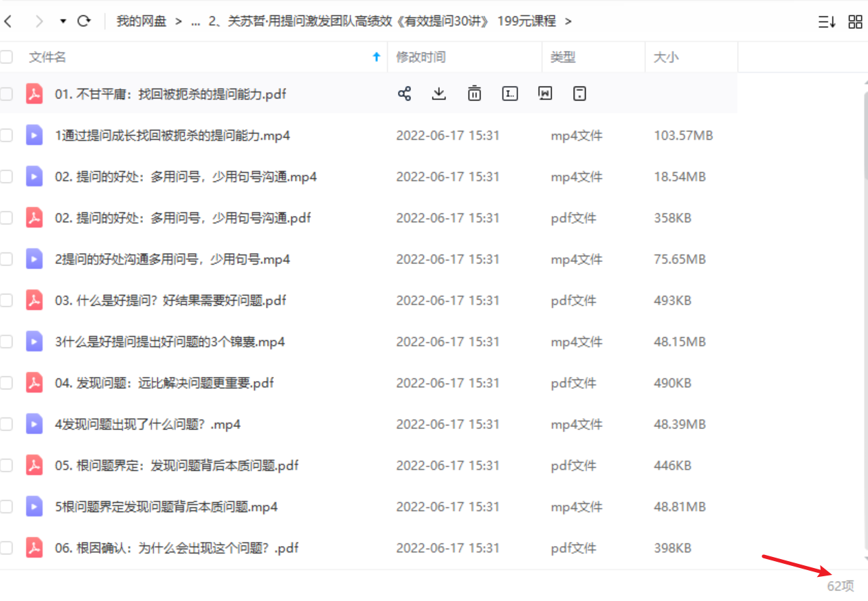Click PDF icon of 05. 根问题界定
The image size is (868, 601).
[x=34, y=466]
